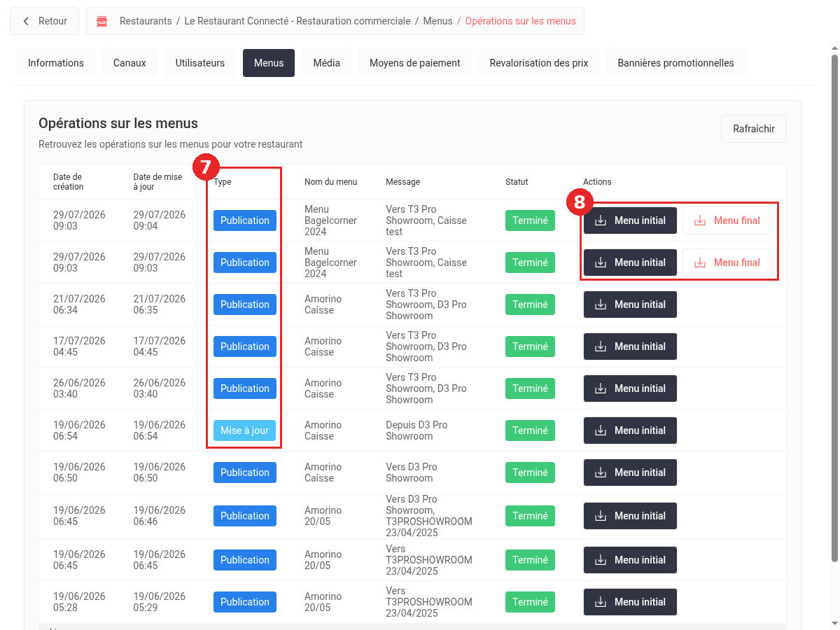Image resolution: width=840 pixels, height=630 pixels.
Task: Click the Menus breadcrumb link
Action: [x=438, y=21]
